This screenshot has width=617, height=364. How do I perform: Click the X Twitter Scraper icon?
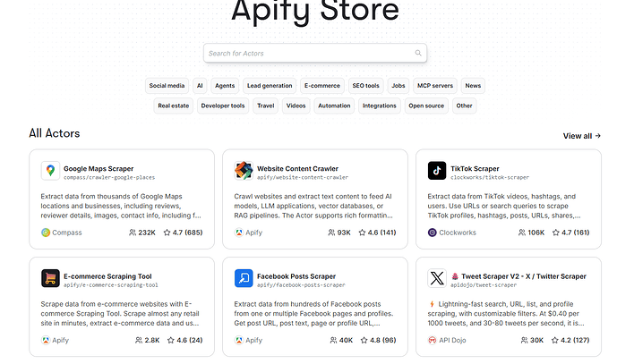coord(437,278)
